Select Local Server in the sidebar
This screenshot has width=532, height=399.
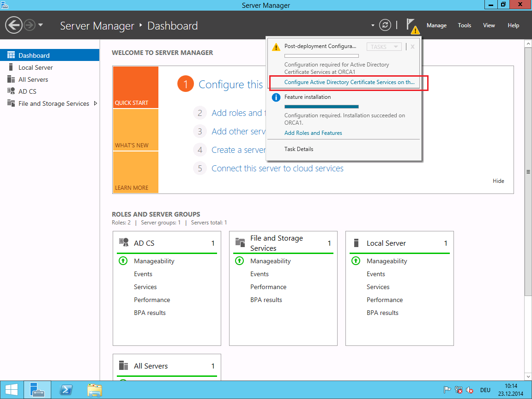tap(36, 67)
